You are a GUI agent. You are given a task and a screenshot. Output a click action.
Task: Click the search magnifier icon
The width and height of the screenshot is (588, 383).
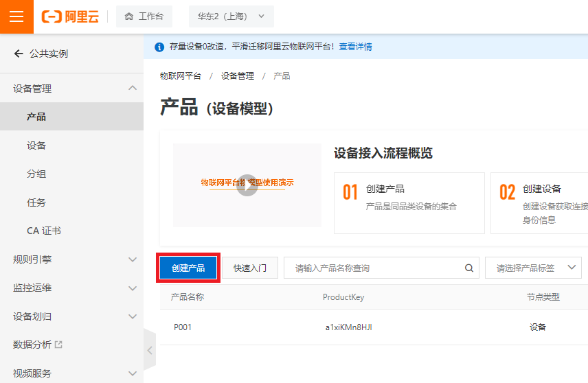469,268
